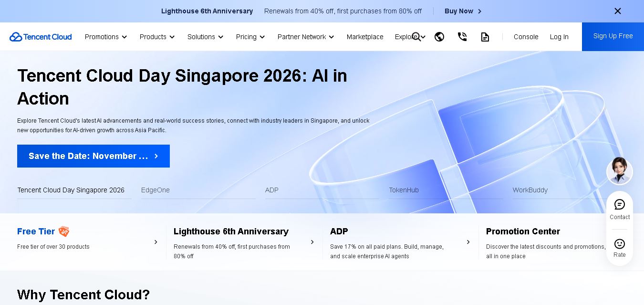This screenshot has height=305, width=644.
Task: Click the 'Lighthouse 6th Anniversary' banner text
Action: point(207,11)
